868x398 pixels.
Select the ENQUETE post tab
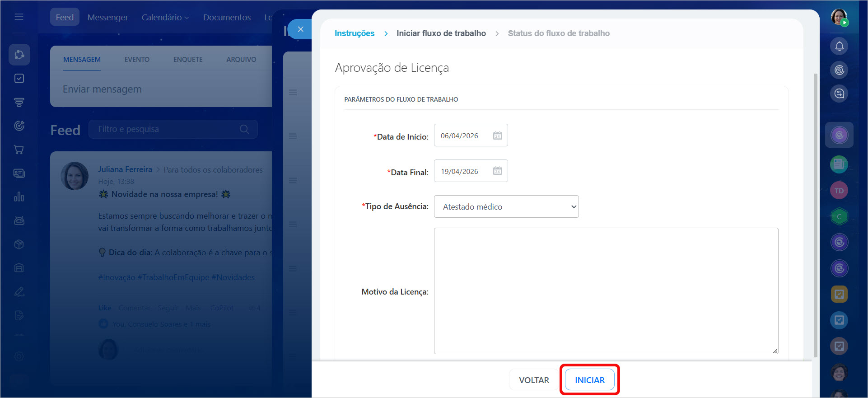pos(188,60)
